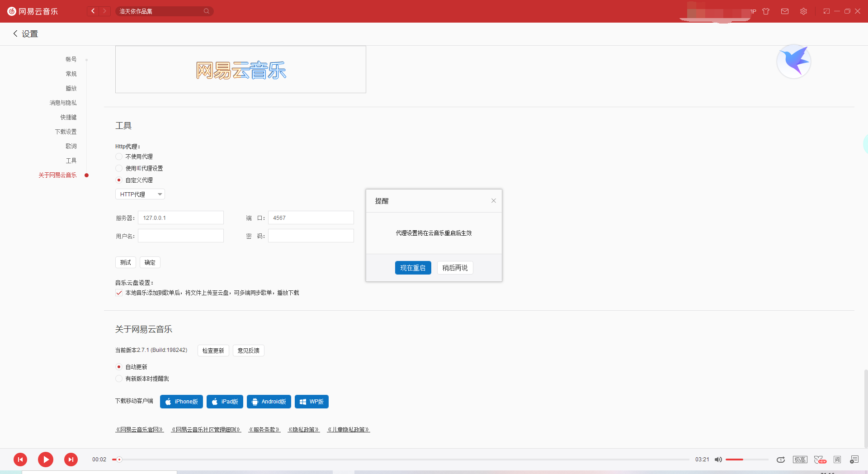
Task: Open 歌词 settings section
Action: pos(71,146)
